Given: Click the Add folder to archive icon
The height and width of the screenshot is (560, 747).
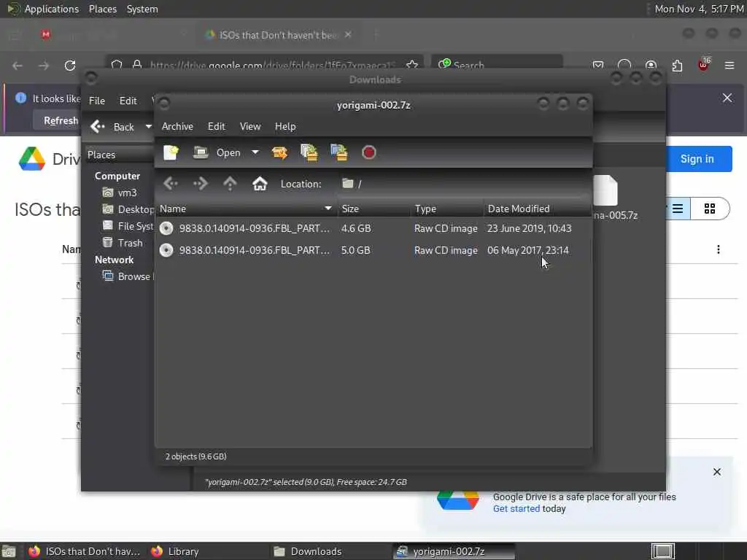Looking at the screenshot, I should (x=338, y=152).
